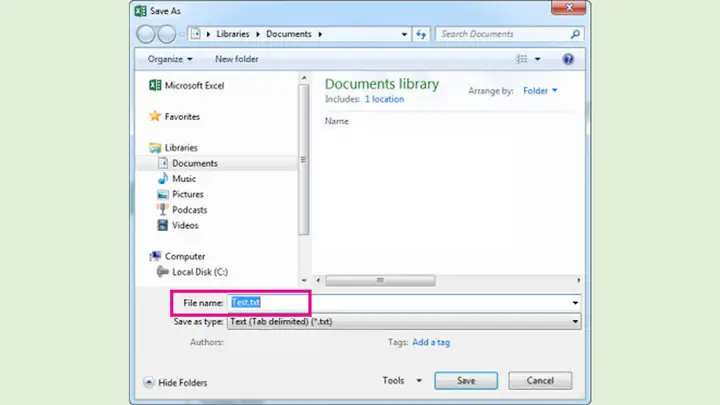
Task: Expand the chevron after Libraries in path
Action: coord(258,34)
